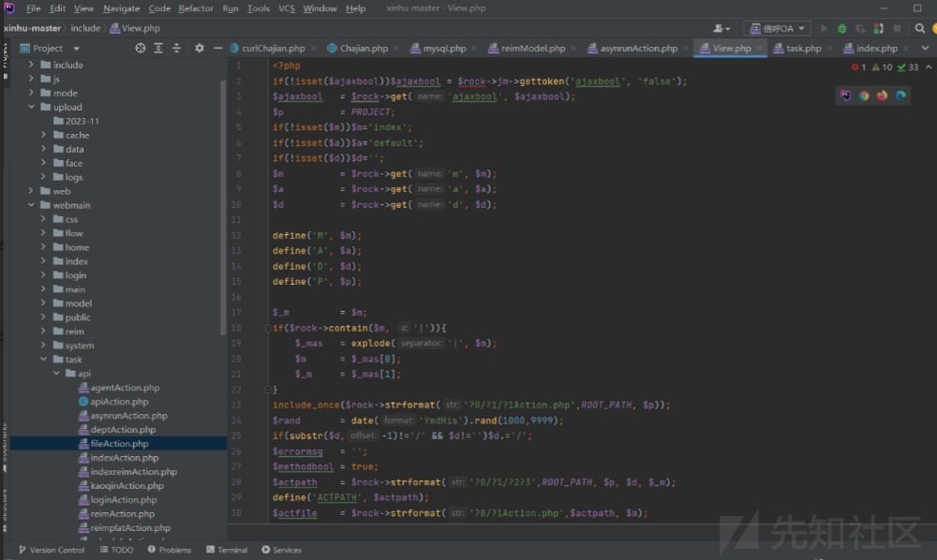This screenshot has height=560, width=937.
Task: Toggle the Terminal tool window
Action: [x=227, y=550]
